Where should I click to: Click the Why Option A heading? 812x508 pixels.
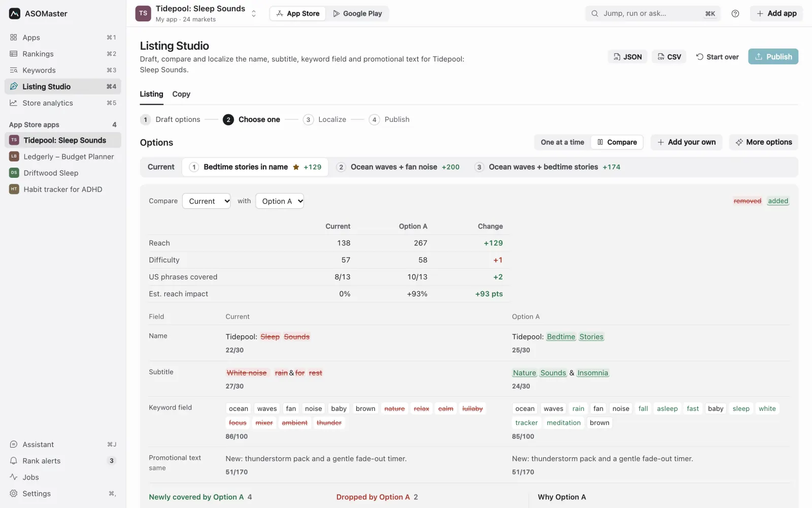tap(562, 497)
